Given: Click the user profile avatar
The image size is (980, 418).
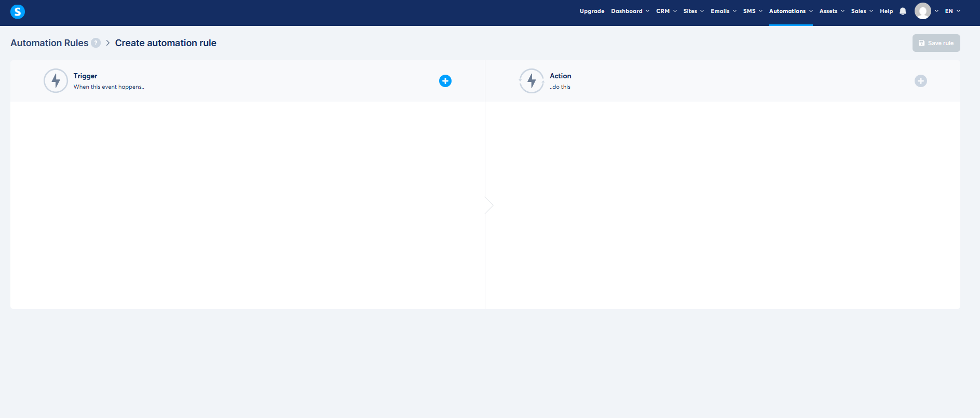Looking at the screenshot, I should point(922,11).
